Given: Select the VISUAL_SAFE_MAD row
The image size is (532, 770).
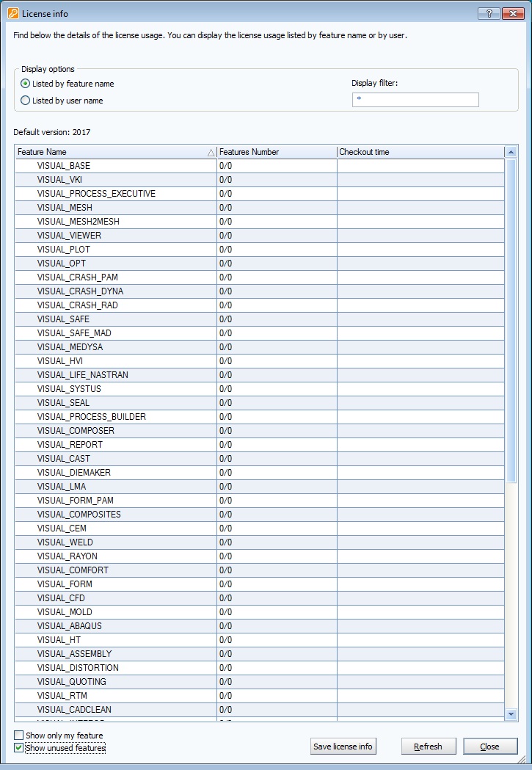Looking at the screenshot, I should coord(260,333).
